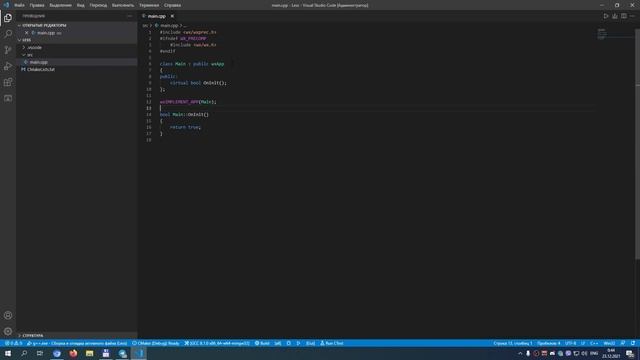Open editor More Actions ellipsis menu
640x360 pixels.
pyautogui.click(x=632, y=16)
